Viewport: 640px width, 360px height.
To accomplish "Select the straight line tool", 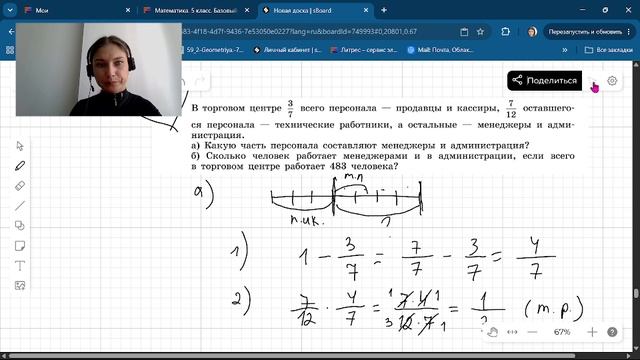I will [x=20, y=206].
